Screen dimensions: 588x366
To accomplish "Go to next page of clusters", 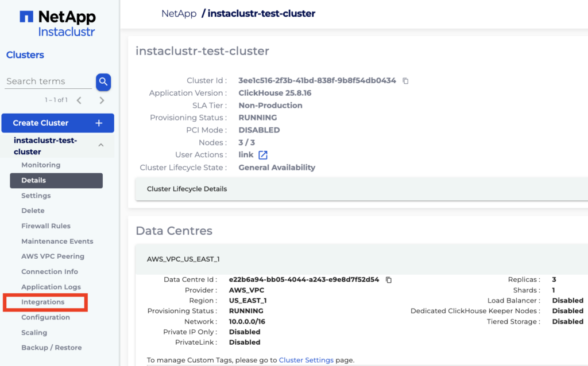I will pyautogui.click(x=102, y=100).
